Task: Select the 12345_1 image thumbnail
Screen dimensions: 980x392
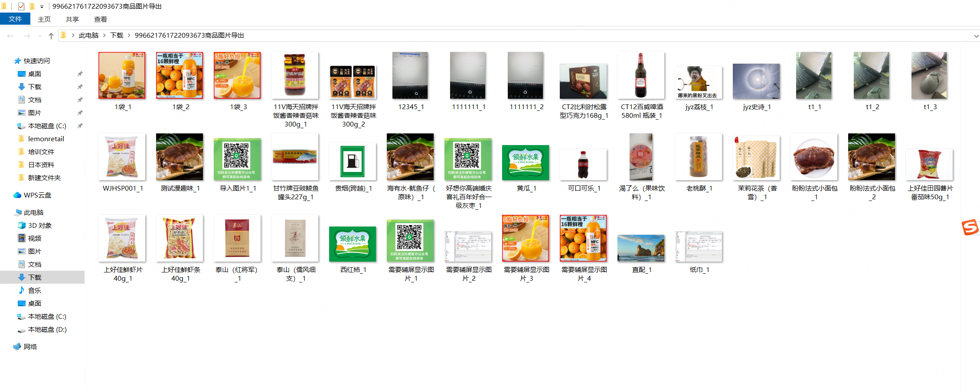Action: pos(410,75)
